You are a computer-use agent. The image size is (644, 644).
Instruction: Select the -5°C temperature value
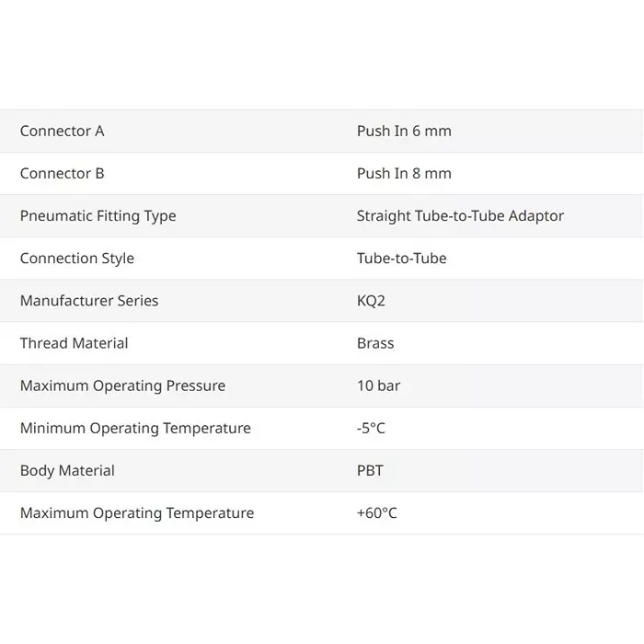[371, 428]
